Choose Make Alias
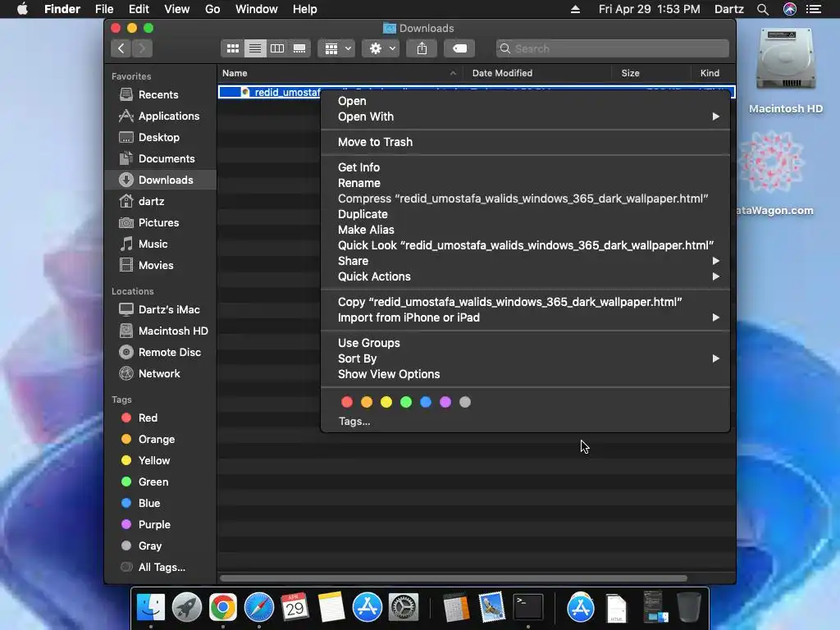840x630 pixels. click(x=525, y=230)
